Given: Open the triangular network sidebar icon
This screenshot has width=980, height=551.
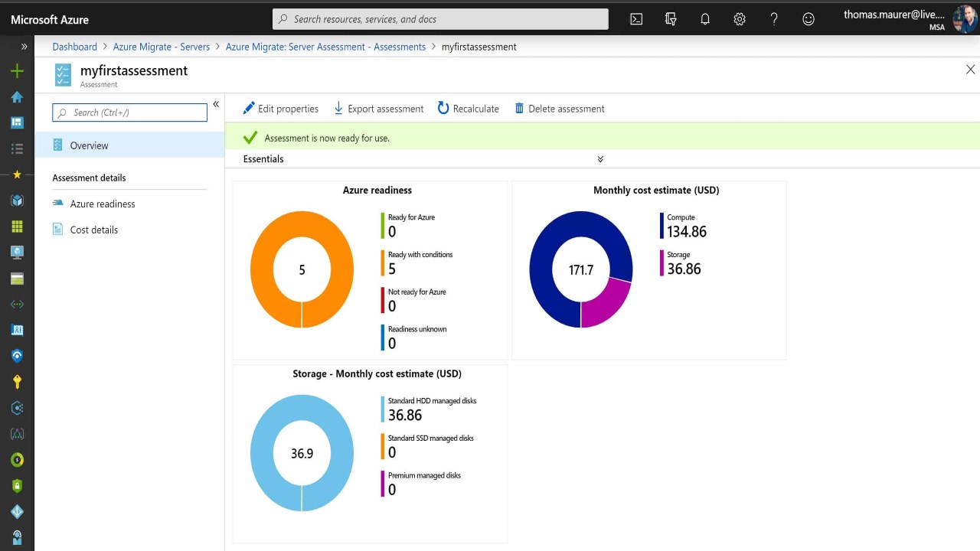Looking at the screenshot, I should [17, 434].
